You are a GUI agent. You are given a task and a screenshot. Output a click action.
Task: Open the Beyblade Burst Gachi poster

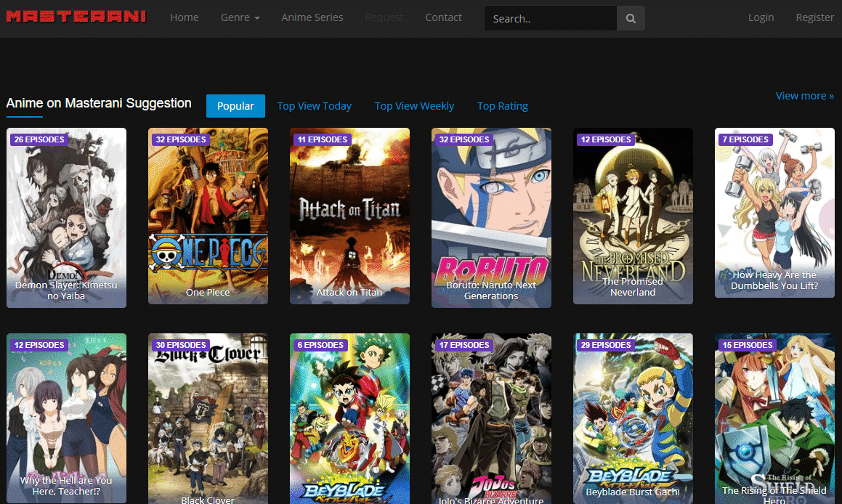tap(633, 418)
